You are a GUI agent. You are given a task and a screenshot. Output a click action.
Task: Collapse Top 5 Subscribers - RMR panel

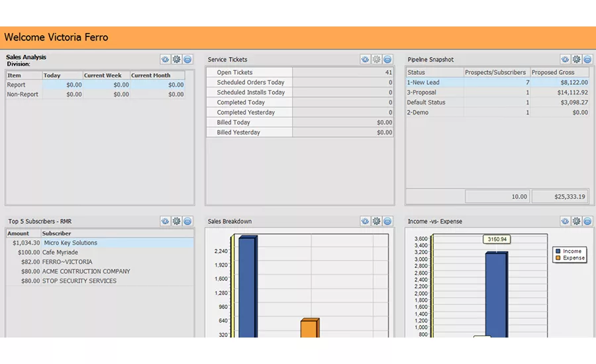point(187,221)
